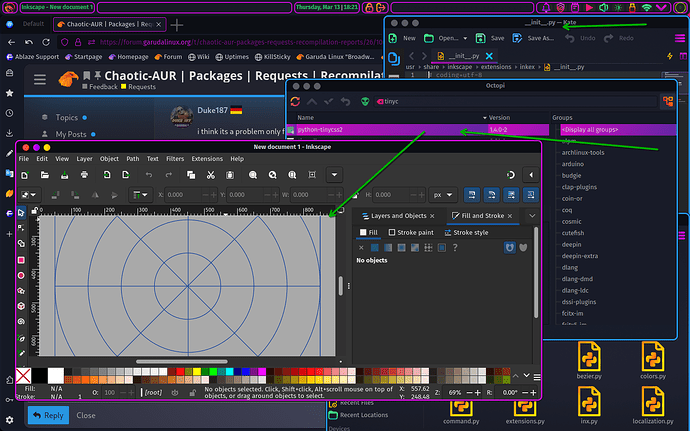Screen dimensions: 690x431
Task: Expand docked dialogs chevron menu
Action: tap(532, 216)
